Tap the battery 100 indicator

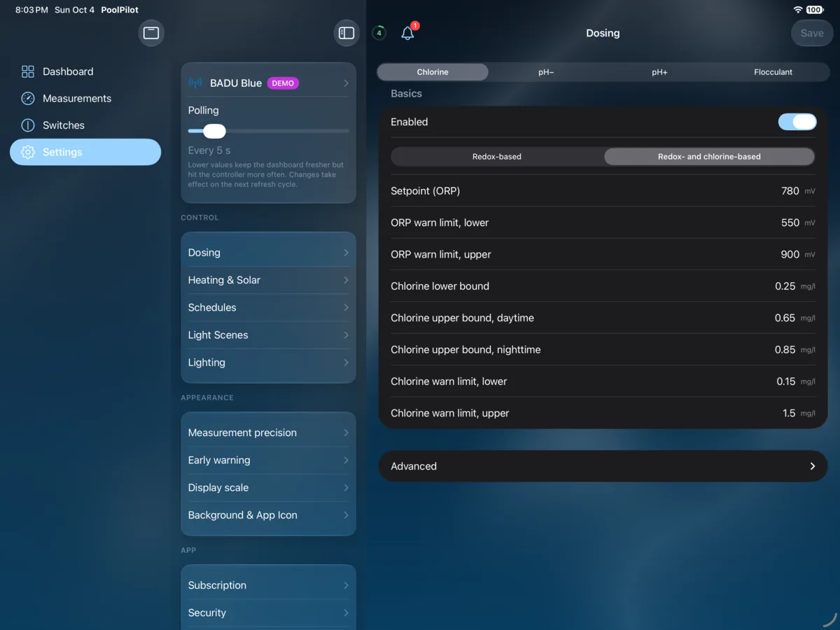pyautogui.click(x=814, y=10)
